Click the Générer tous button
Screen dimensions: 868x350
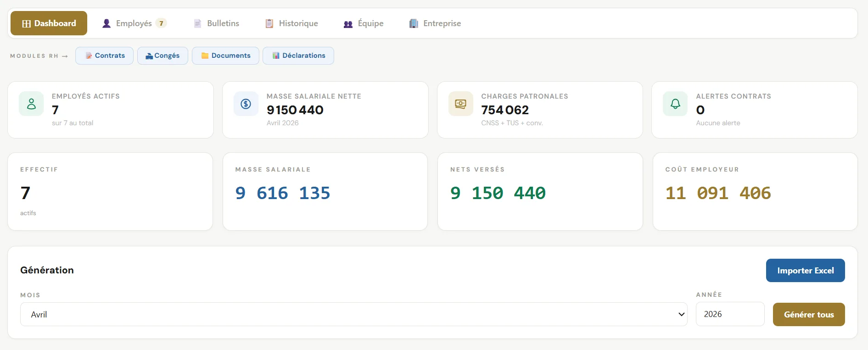click(809, 315)
